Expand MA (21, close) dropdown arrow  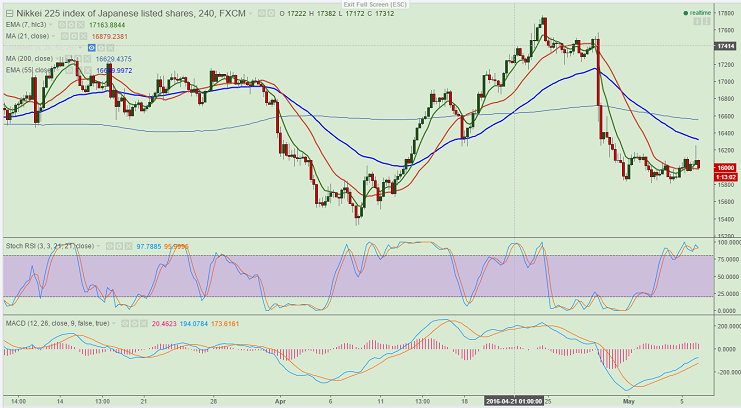[53, 36]
